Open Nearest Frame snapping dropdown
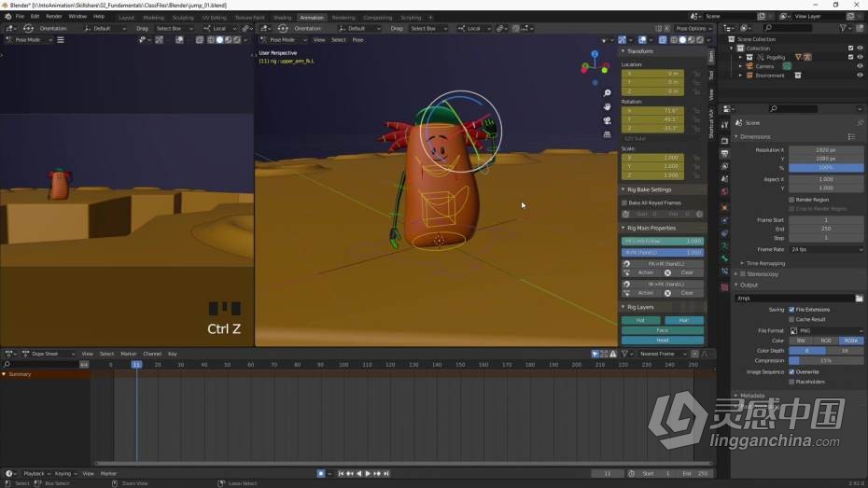Screen dimensions: 868x488 662,355
